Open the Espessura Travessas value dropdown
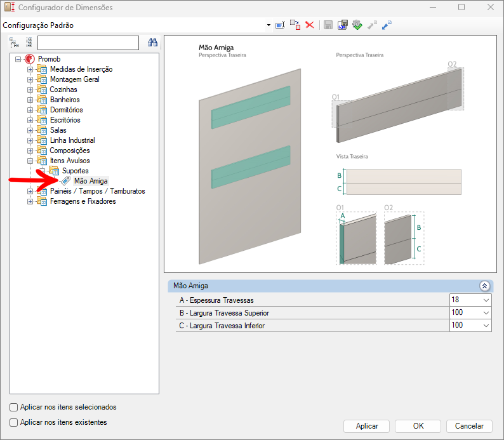Screen dimensions: 504x440 486,300
